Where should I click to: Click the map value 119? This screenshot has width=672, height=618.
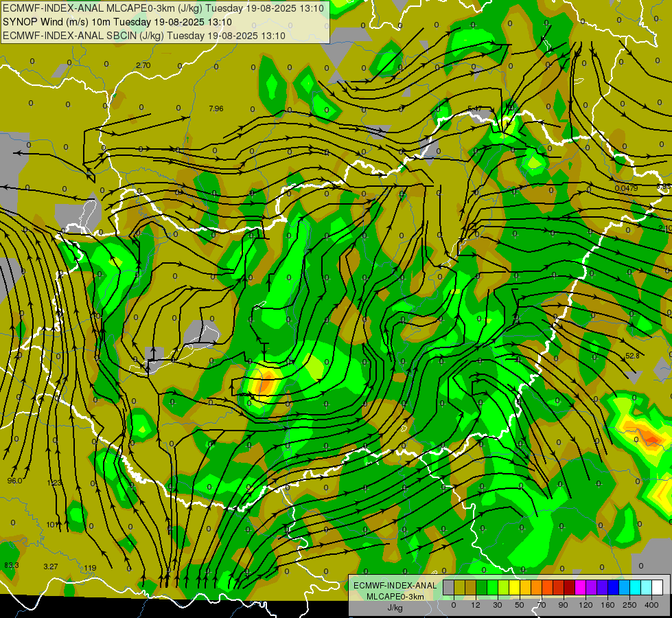click(x=90, y=568)
